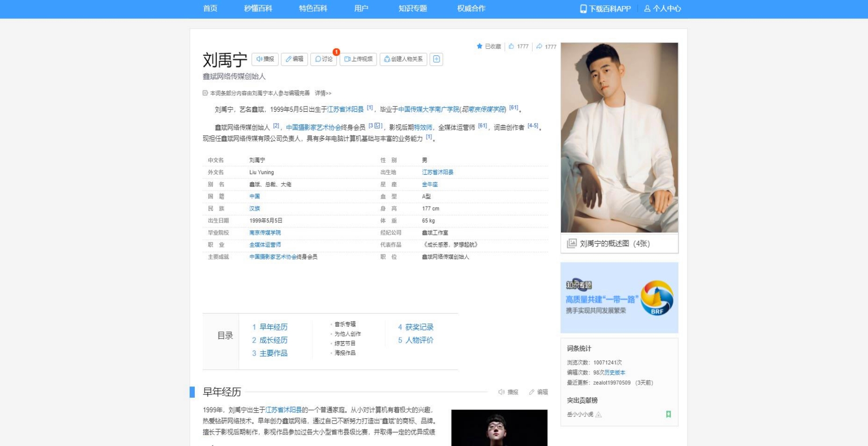Open the 讨论 discussion button with badge

click(x=324, y=59)
